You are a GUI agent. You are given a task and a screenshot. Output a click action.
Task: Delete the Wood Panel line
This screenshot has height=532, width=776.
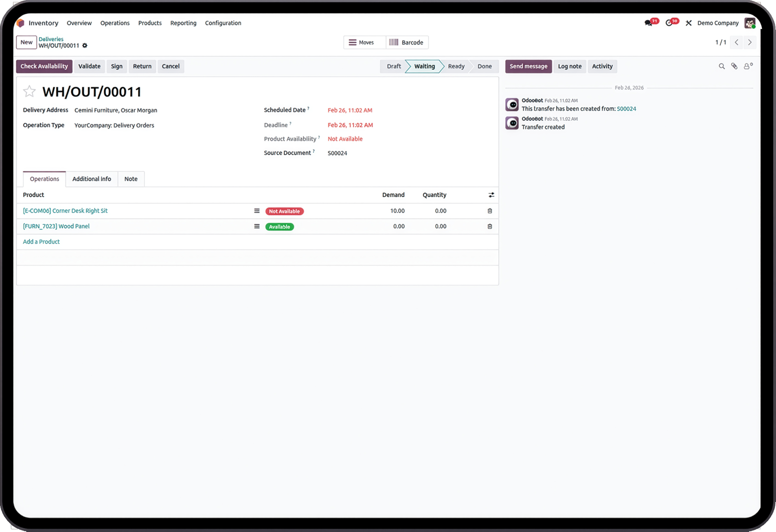[x=490, y=226]
